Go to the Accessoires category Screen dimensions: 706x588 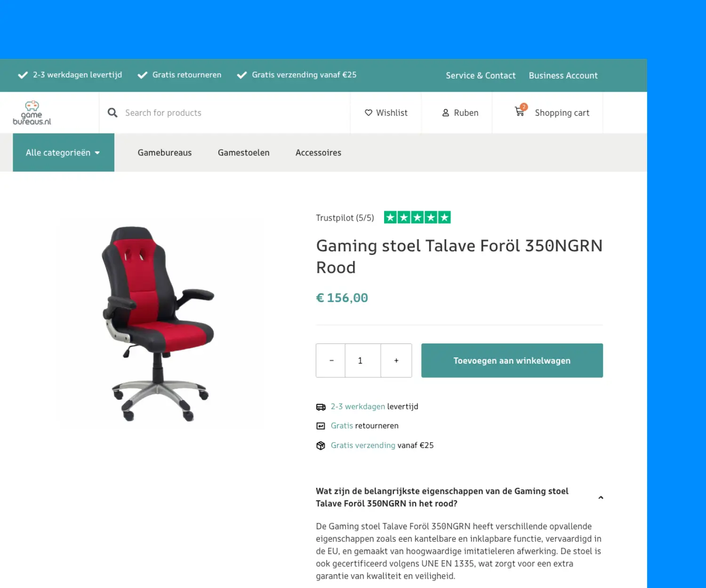[319, 153]
